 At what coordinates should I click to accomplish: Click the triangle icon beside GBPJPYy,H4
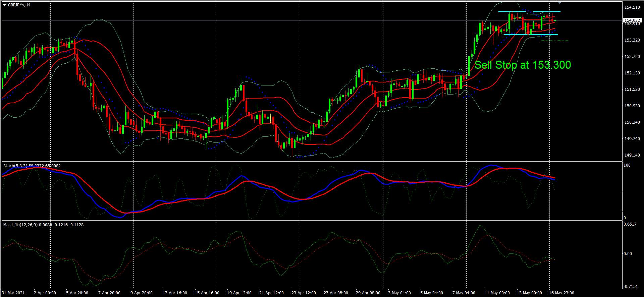pyautogui.click(x=4, y=5)
